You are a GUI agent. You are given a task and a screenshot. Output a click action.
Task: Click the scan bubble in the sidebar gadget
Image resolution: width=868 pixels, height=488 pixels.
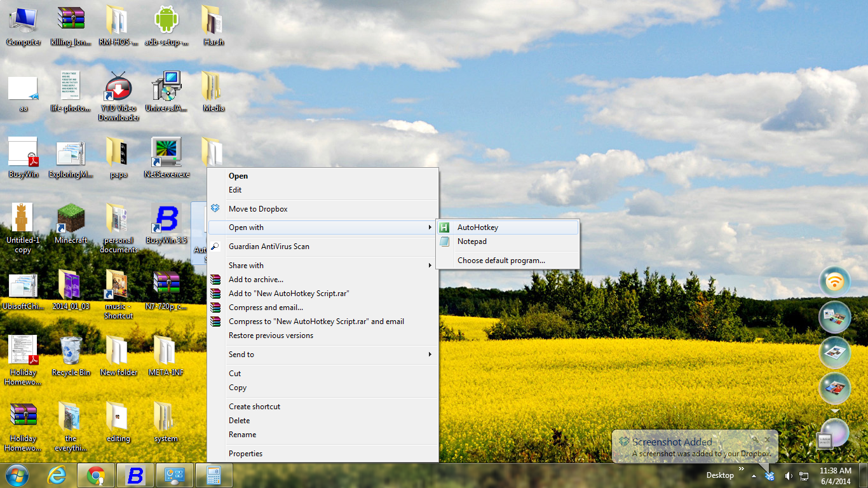point(835,317)
